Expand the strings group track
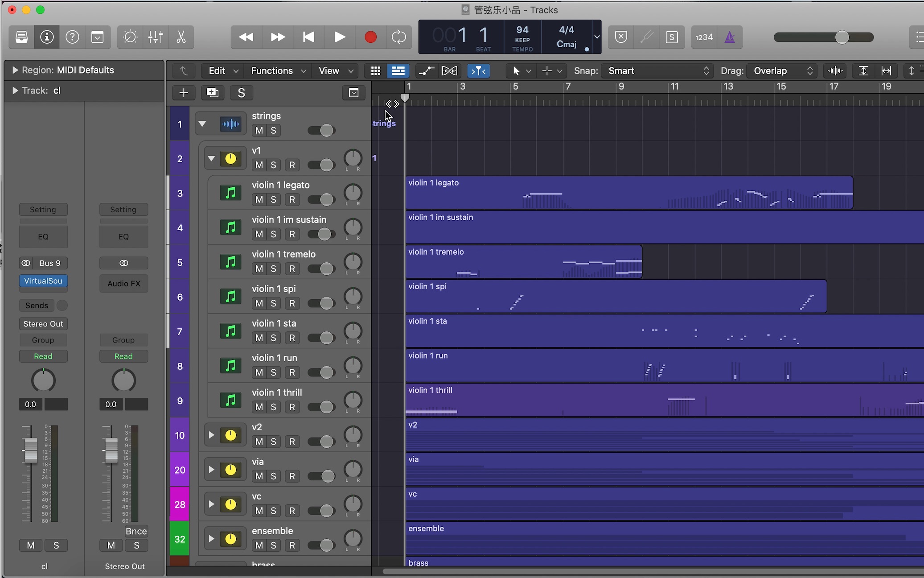Viewport: 924px width, 578px height. coord(201,123)
